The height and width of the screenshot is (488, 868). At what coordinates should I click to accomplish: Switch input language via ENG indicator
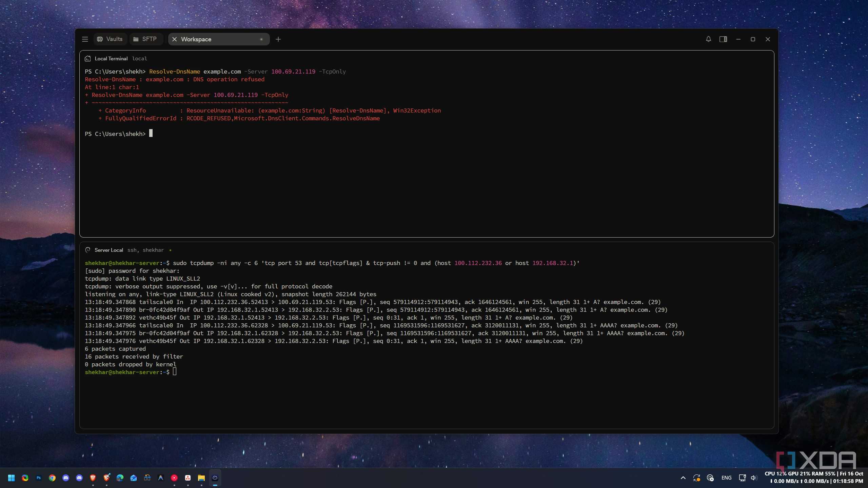[726, 478]
